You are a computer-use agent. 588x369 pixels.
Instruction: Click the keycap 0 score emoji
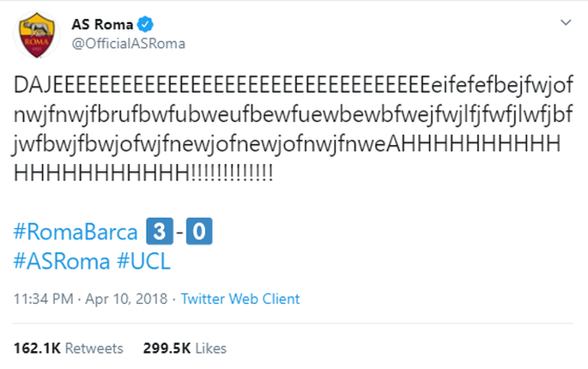199,231
